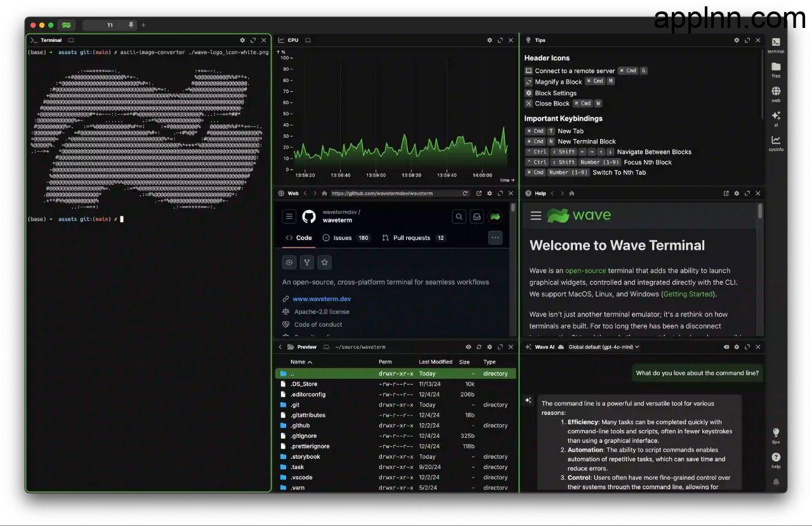This screenshot has width=812, height=526.
Task: Select the .prettierignore file row
Action: 396,447
